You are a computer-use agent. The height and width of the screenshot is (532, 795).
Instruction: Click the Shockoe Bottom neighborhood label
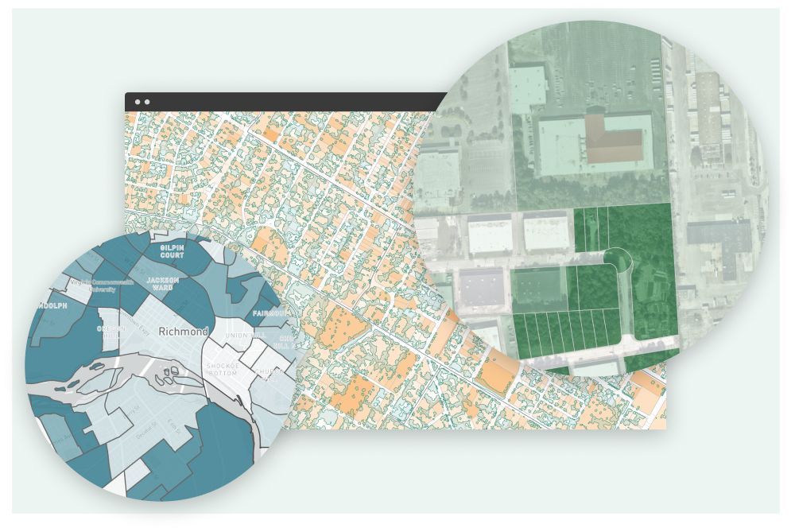click(223, 369)
